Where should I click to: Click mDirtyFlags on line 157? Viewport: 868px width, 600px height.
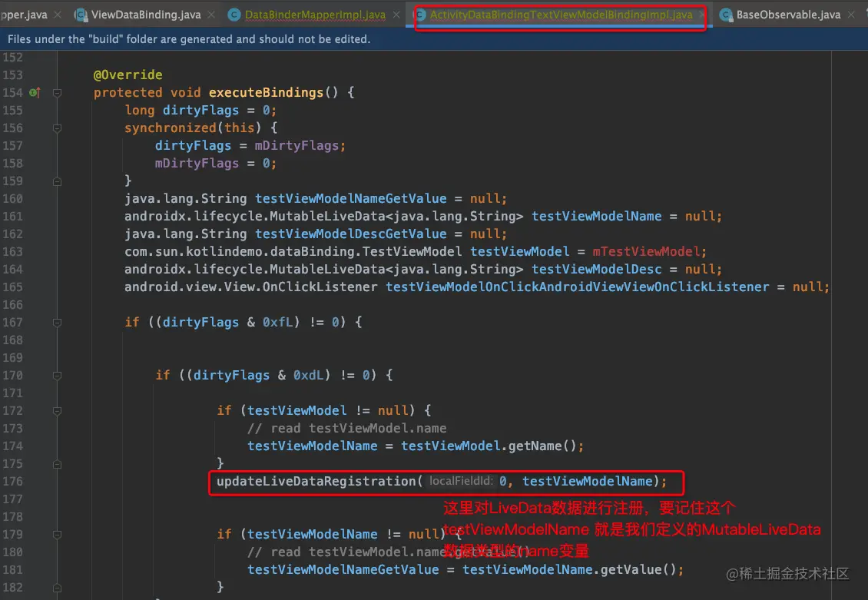click(297, 145)
